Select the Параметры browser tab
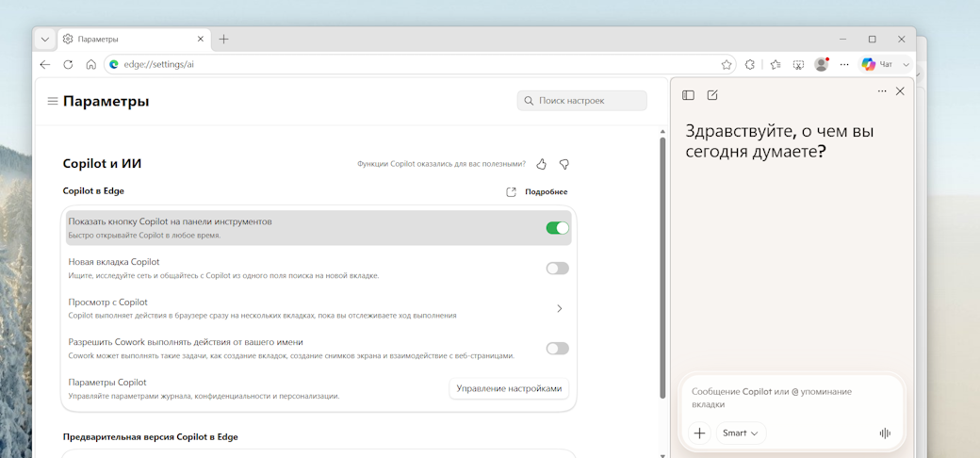 pos(135,40)
